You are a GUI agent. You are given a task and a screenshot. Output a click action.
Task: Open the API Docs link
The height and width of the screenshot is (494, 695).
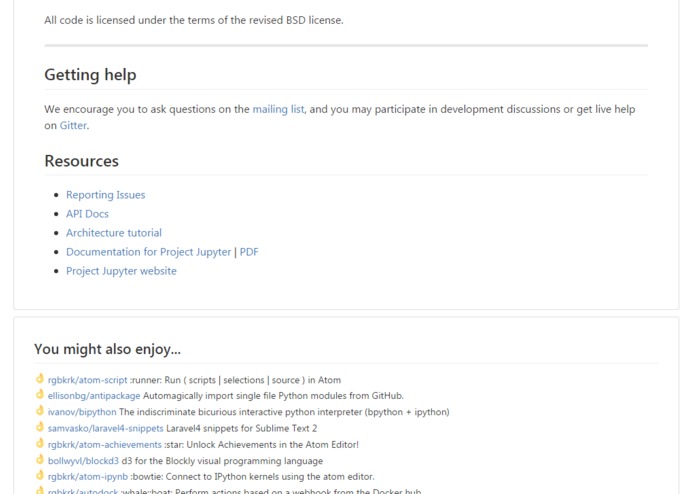pos(87,214)
